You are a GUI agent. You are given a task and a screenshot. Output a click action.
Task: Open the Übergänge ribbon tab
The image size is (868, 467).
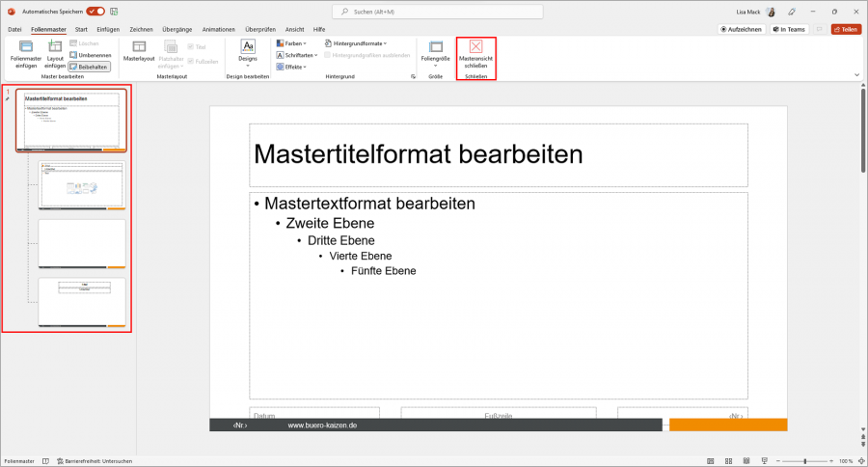[176, 29]
